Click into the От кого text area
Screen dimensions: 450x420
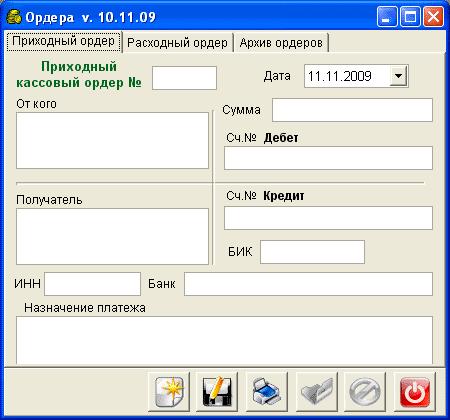tap(112, 141)
